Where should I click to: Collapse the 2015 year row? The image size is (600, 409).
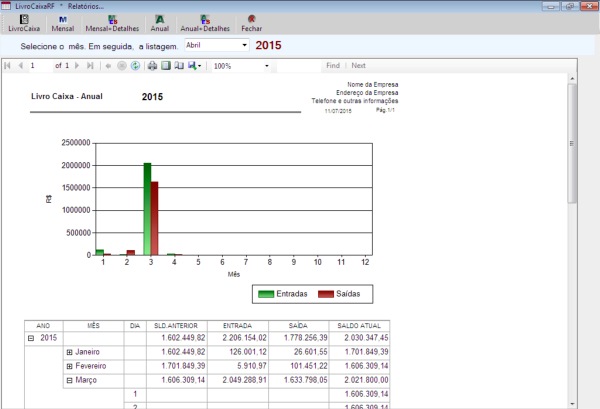tap(31, 338)
